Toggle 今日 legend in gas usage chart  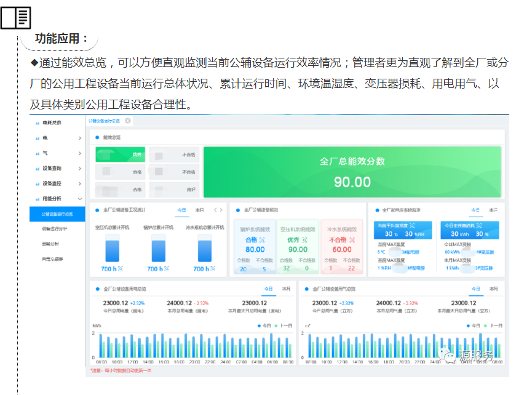tap(472, 325)
